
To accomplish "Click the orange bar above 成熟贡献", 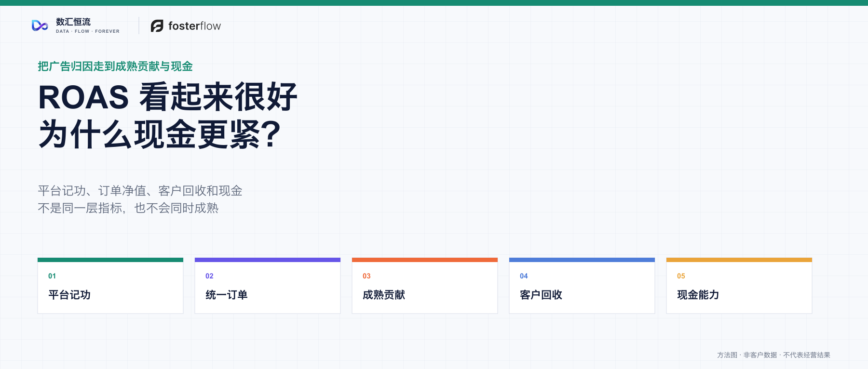I will 425,260.
